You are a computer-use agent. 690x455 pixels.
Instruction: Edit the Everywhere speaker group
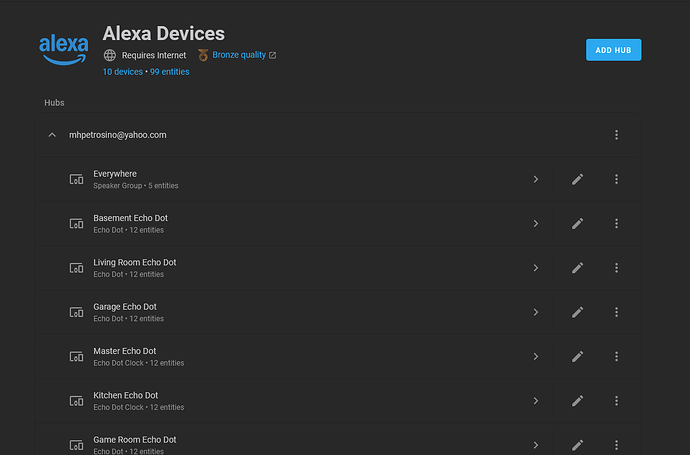click(x=577, y=179)
